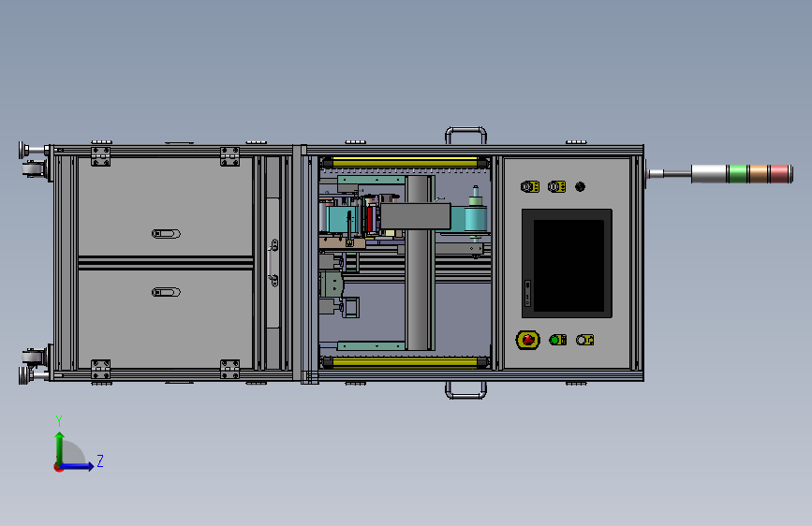Click the green Y axis of the triad
The height and width of the screenshot is (526, 812).
tap(60, 447)
